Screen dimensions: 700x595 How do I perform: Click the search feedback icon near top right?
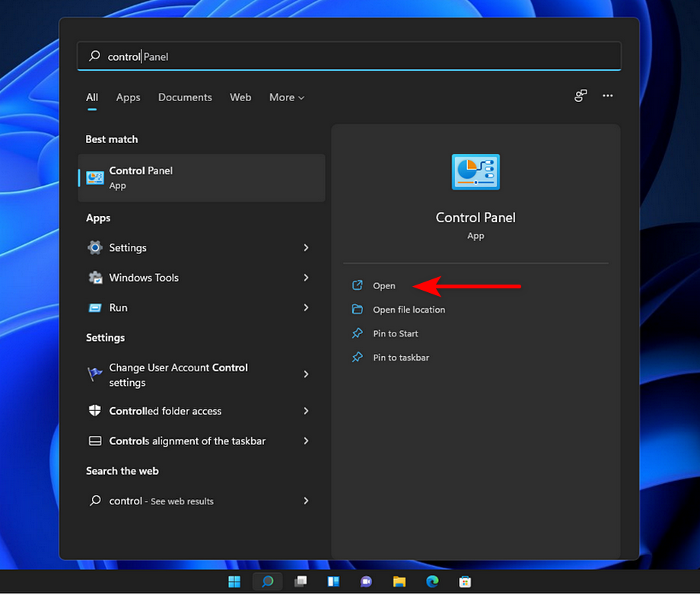[x=581, y=95]
